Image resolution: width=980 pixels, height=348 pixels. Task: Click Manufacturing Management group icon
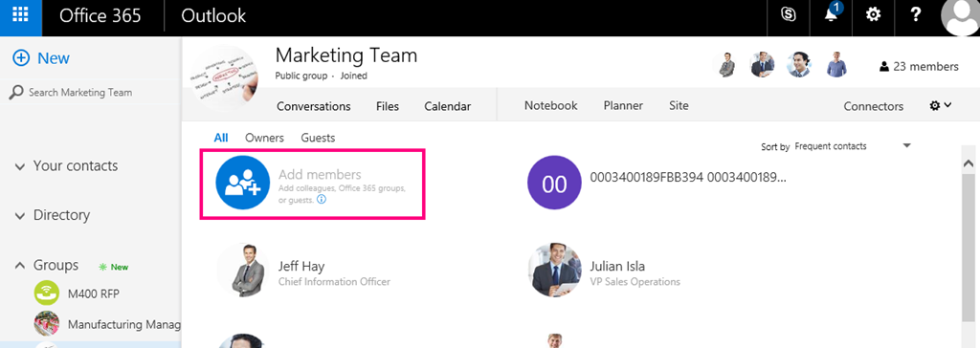(46, 324)
